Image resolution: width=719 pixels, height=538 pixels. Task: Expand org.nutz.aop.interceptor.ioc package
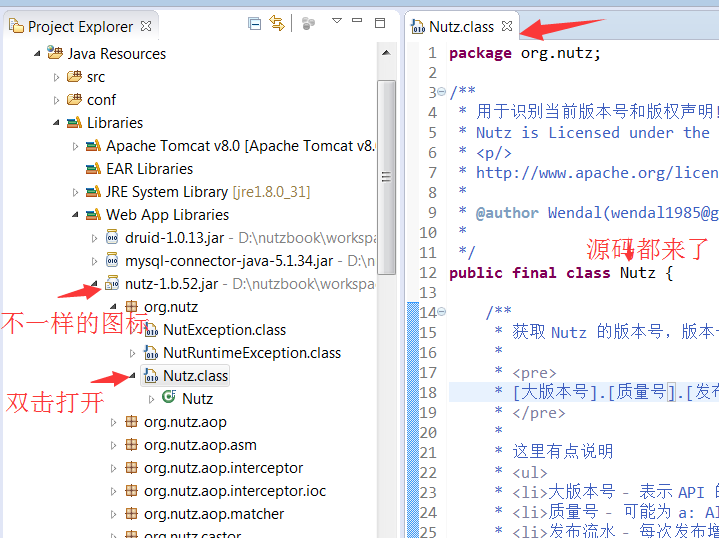(114, 491)
